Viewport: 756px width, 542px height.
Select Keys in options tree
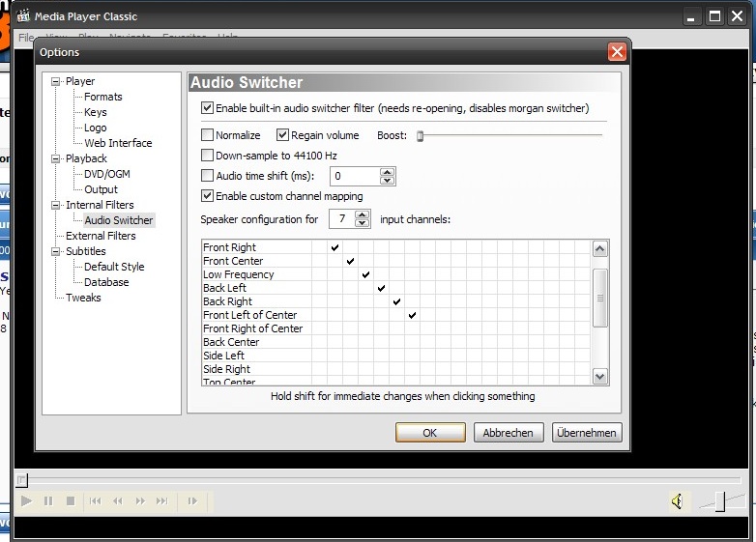(x=96, y=112)
